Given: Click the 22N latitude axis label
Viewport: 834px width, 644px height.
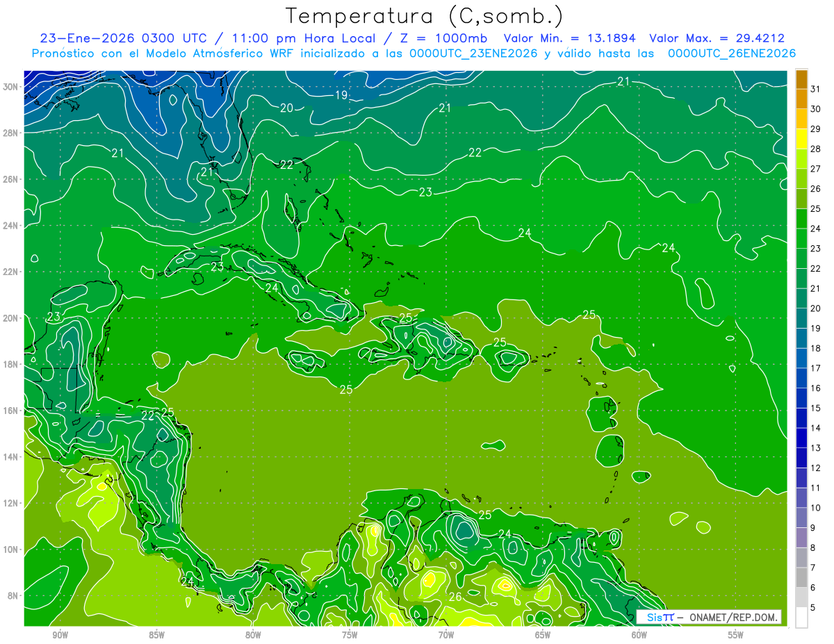Looking at the screenshot, I should [x=11, y=272].
